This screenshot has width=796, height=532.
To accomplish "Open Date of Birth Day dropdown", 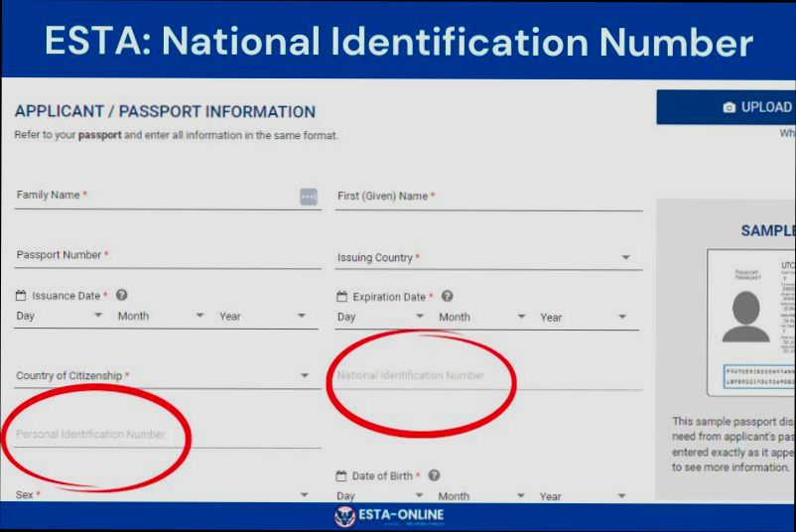I will (x=380, y=496).
